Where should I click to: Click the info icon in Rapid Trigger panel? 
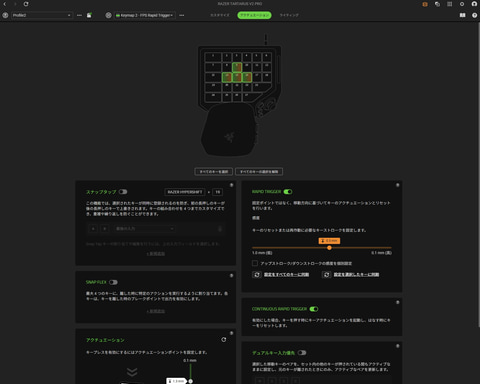tap(397, 185)
